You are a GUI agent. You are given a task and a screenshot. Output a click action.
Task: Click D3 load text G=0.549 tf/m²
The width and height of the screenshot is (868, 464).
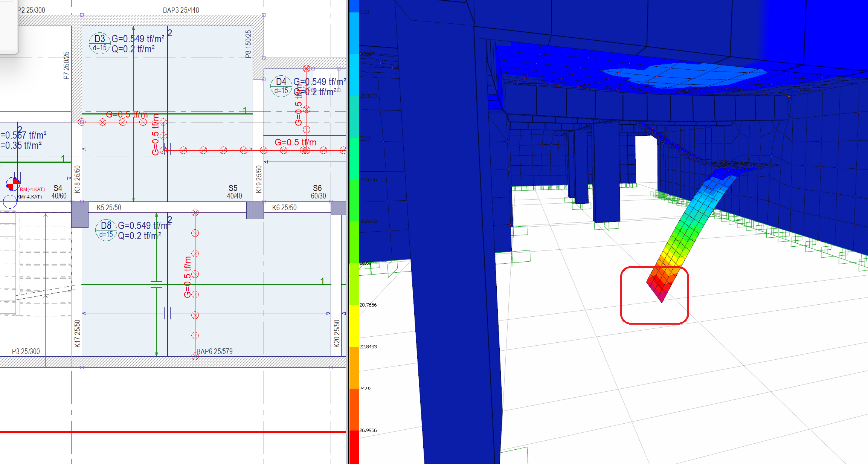(x=138, y=39)
